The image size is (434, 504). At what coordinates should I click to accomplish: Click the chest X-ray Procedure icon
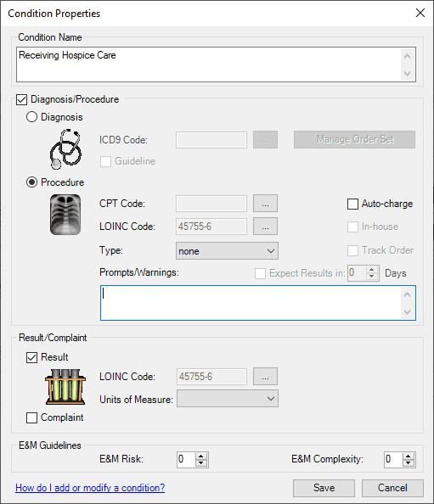tap(65, 215)
